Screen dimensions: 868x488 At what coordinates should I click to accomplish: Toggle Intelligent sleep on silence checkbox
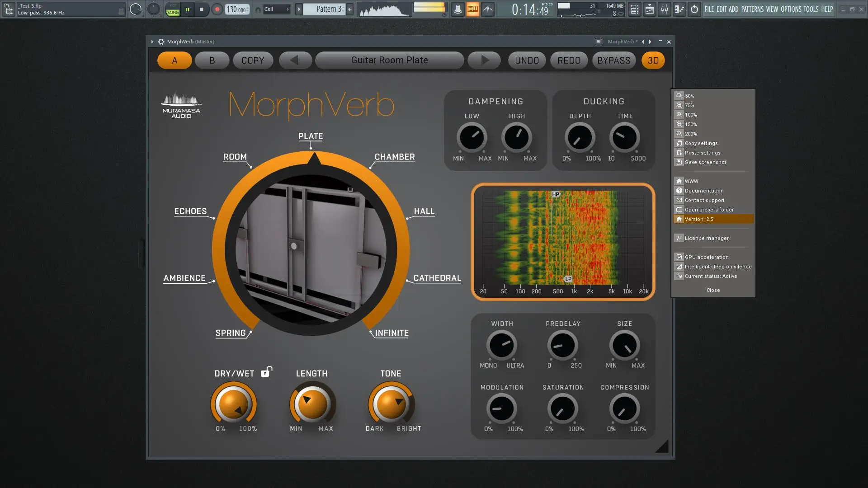679,267
